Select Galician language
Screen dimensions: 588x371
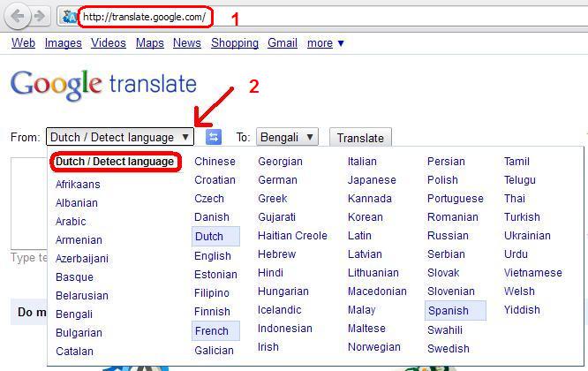(214, 351)
